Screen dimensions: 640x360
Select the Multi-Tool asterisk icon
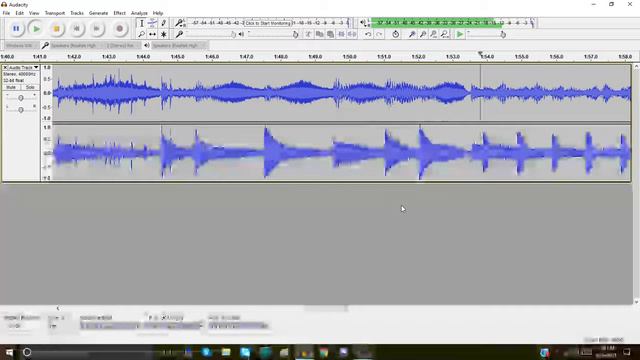[163, 34]
